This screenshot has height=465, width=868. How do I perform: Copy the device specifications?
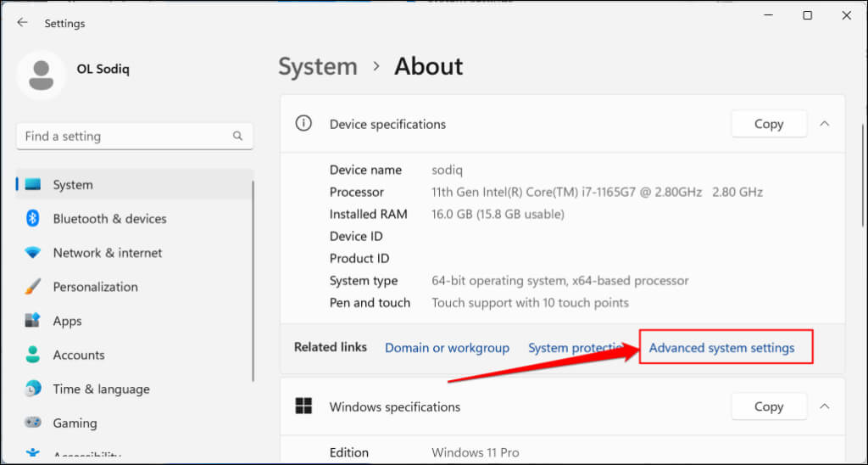click(x=769, y=124)
